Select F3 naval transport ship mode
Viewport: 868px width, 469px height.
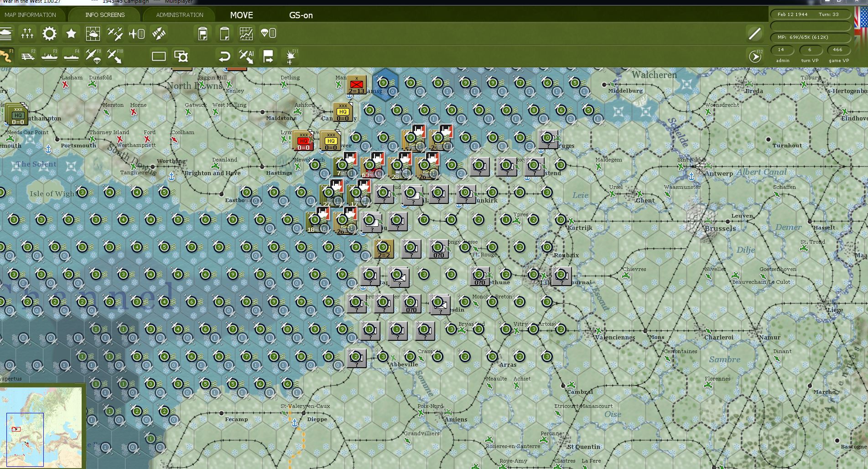click(49, 56)
